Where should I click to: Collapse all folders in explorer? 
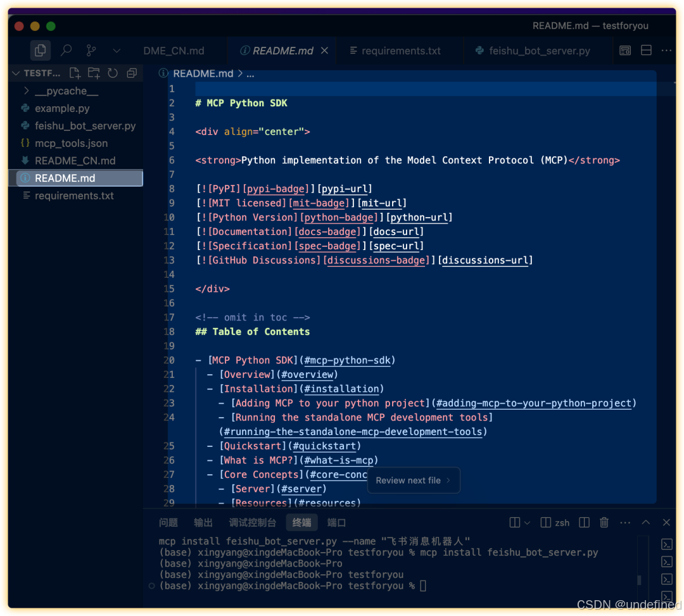(132, 73)
